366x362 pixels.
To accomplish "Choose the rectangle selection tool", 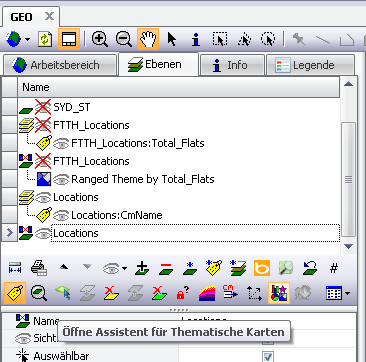I will click(220, 39).
